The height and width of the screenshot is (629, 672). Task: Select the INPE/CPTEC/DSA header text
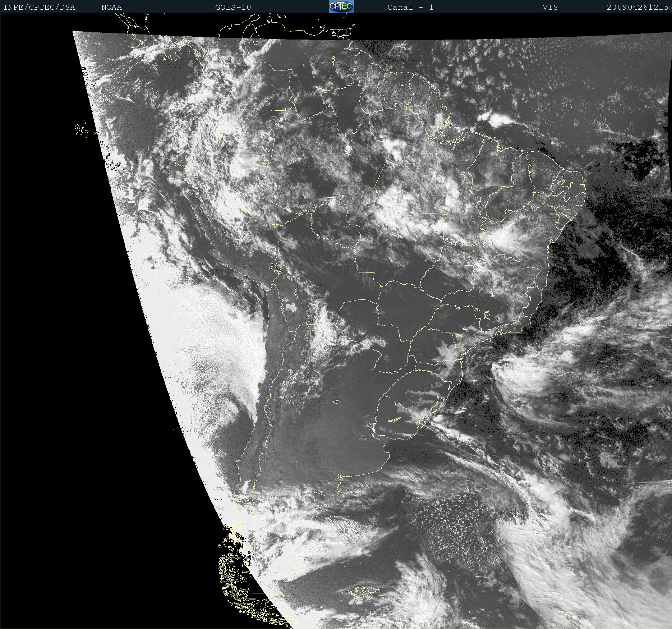click(39, 7)
